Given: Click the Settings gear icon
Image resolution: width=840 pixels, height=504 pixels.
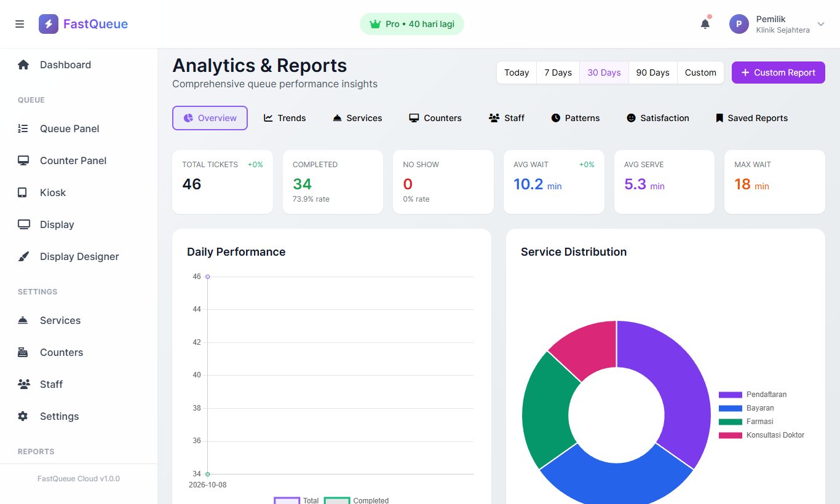Looking at the screenshot, I should [x=23, y=416].
